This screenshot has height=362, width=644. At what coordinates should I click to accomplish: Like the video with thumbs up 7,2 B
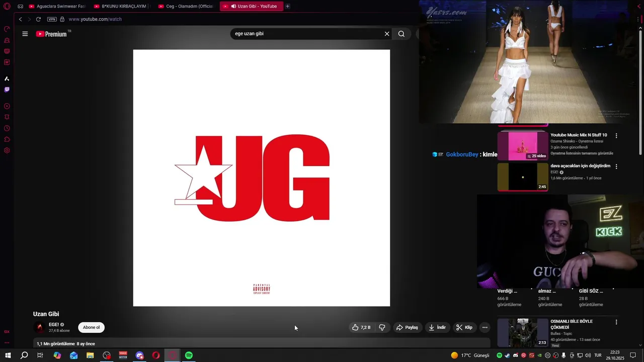[x=361, y=327]
